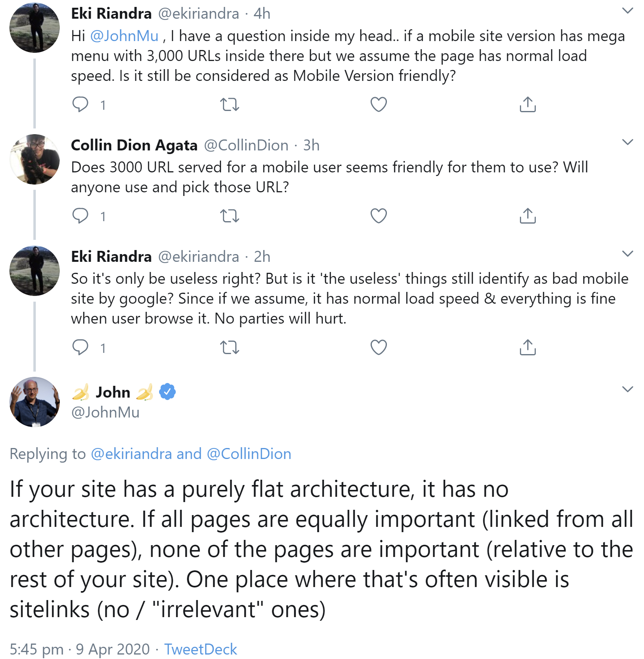
Task: Retweet Eki Riandra's mega menu question
Action: (x=229, y=104)
